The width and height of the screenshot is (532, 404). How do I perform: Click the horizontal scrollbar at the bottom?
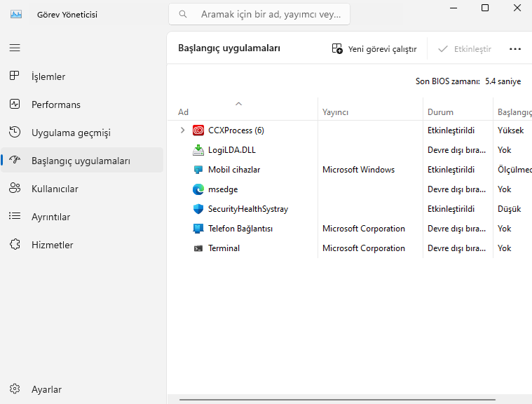tap(336, 400)
